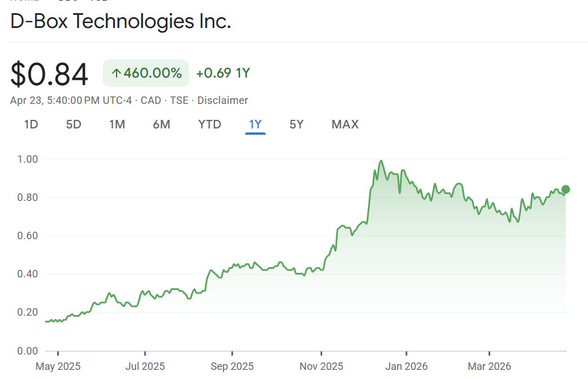588x379 pixels.
Task: Click the 460.00% change badge
Action: pos(146,74)
